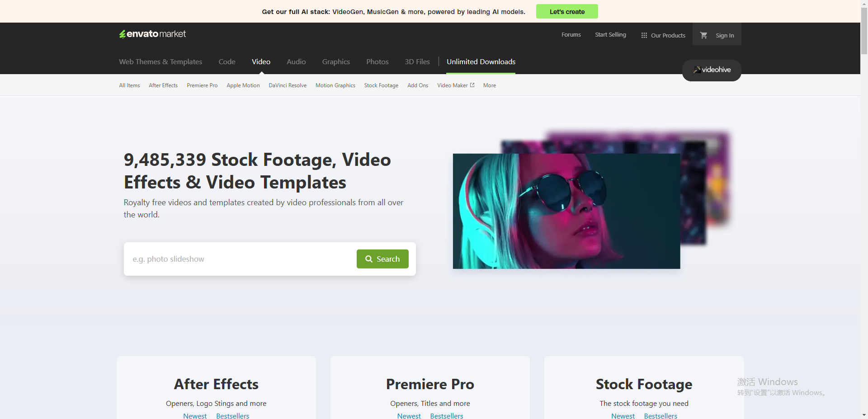
Task: Select All Items subcategory
Action: [129, 85]
